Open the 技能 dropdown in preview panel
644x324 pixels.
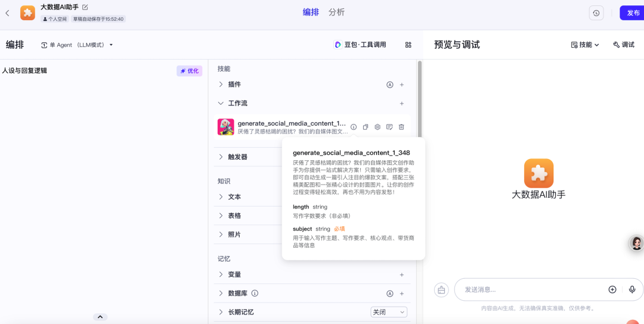585,45
